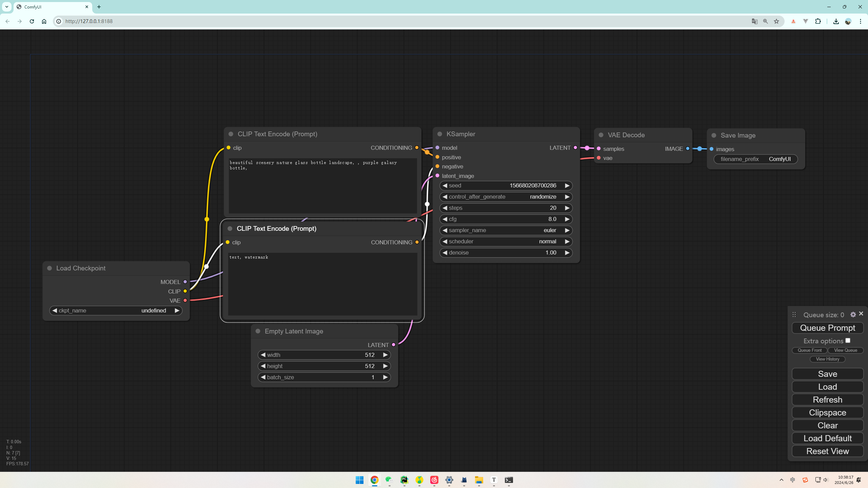Select previous checkpoint with ckpt_name left arrow
868x488 pixels.
pyautogui.click(x=55, y=310)
